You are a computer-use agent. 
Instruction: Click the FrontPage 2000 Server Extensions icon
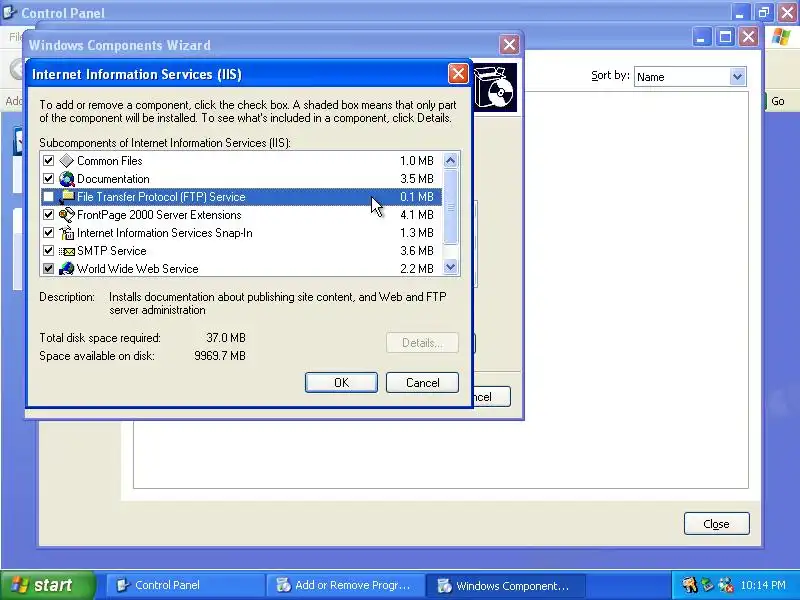click(66, 215)
